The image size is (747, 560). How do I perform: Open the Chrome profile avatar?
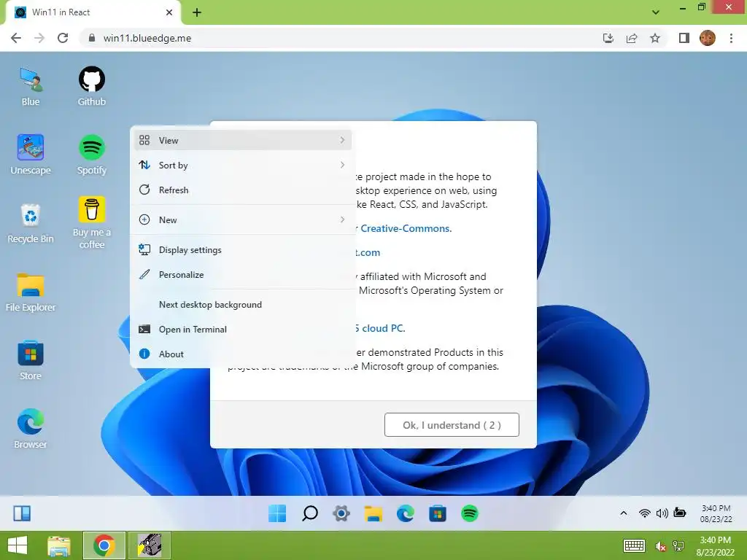(x=708, y=38)
